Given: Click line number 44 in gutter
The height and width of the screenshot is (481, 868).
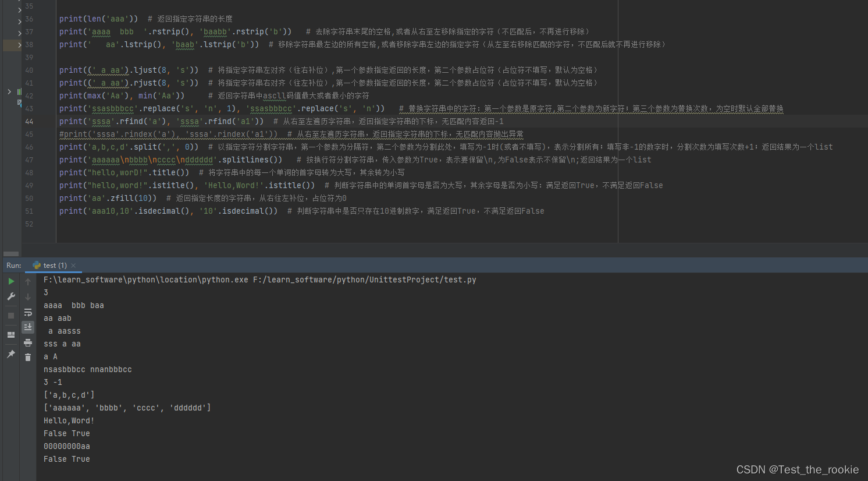Looking at the screenshot, I should tap(29, 122).
